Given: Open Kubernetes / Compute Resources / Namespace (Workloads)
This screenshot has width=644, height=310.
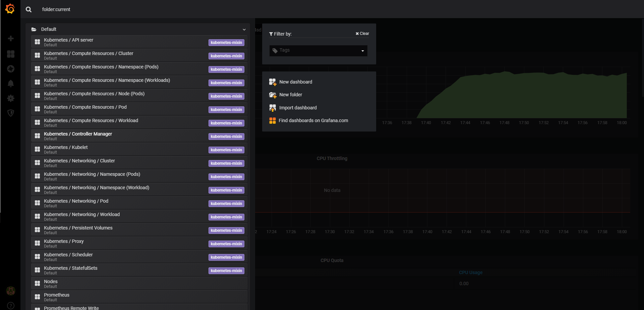Looking at the screenshot, I should coord(139,82).
